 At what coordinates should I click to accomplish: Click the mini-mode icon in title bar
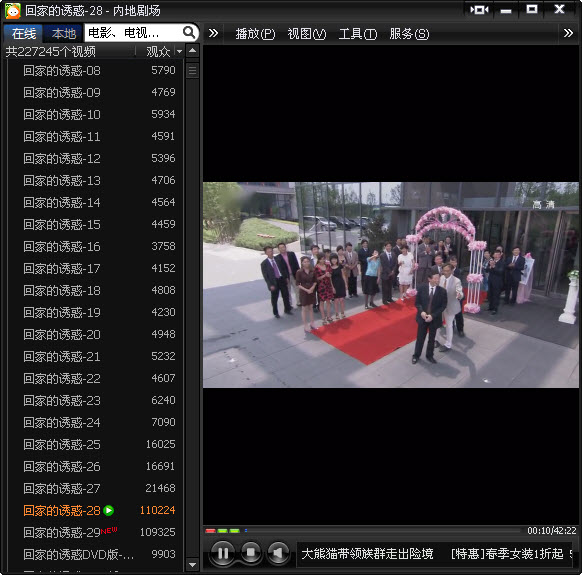point(479,10)
